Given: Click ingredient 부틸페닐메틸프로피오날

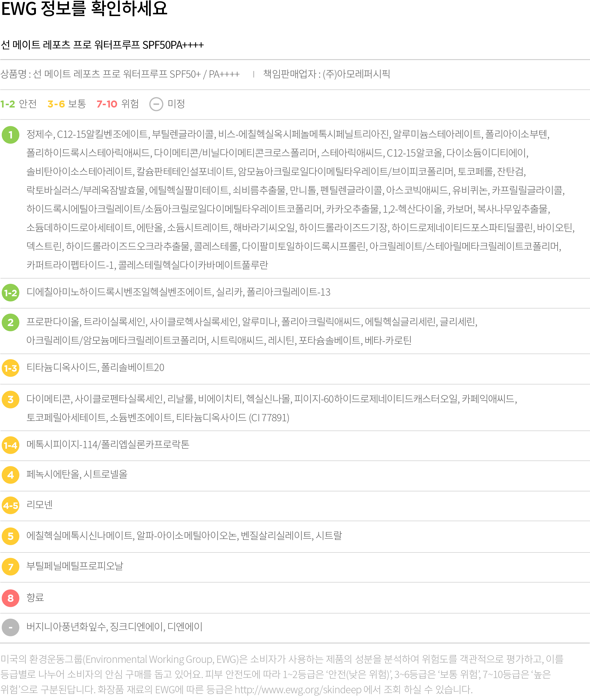Looking at the screenshot, I should tap(75, 566).
